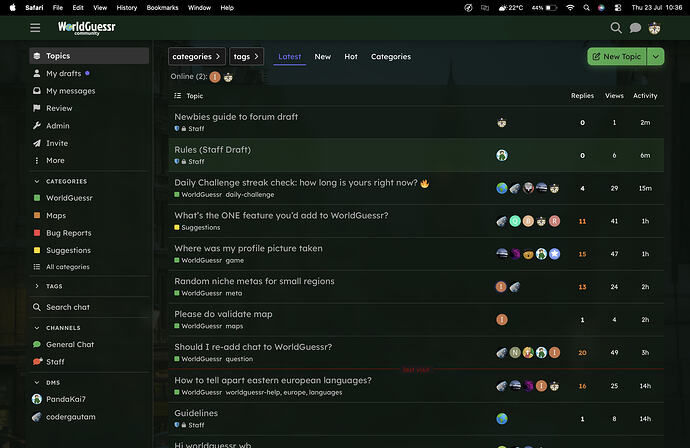This screenshot has width=690, height=448.
Task: Switch to the Latest tab
Action: click(290, 56)
